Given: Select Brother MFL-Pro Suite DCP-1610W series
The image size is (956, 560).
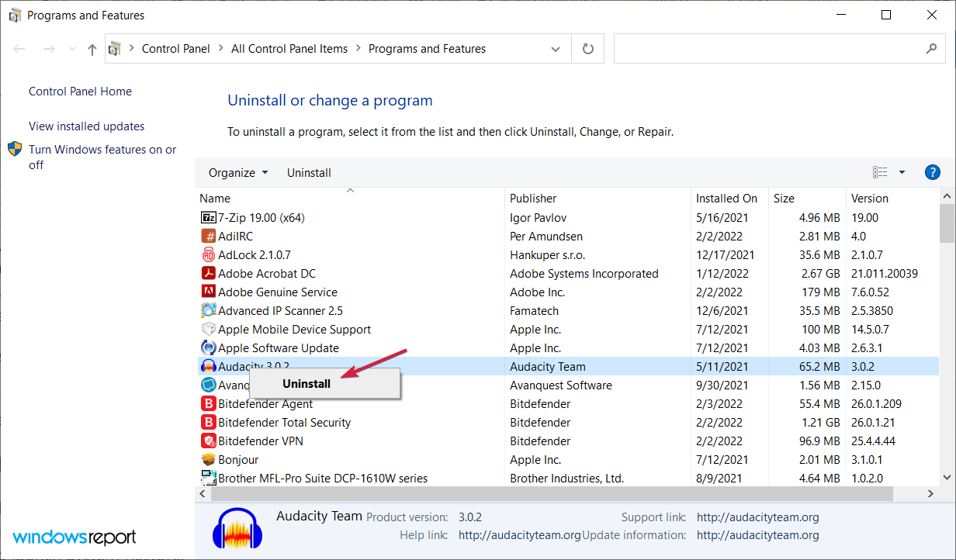Looking at the screenshot, I should pos(323,479).
